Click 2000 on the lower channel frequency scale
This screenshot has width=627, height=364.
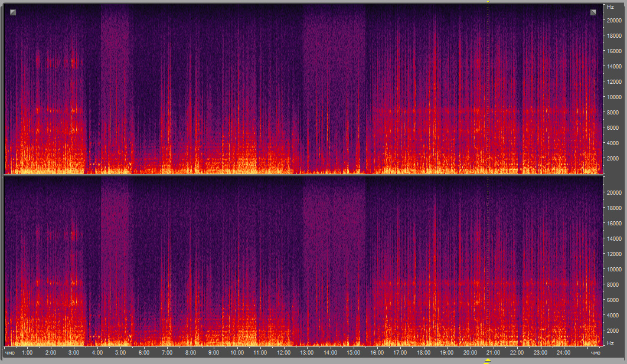click(613, 331)
